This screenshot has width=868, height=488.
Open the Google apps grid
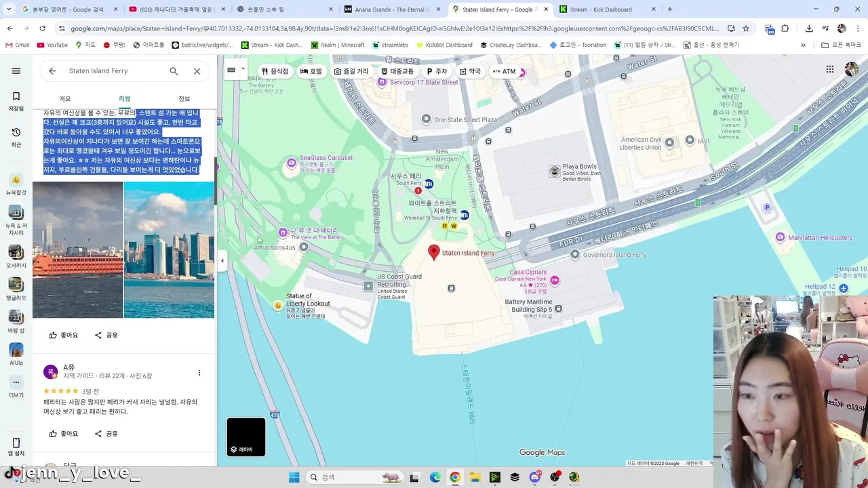829,69
